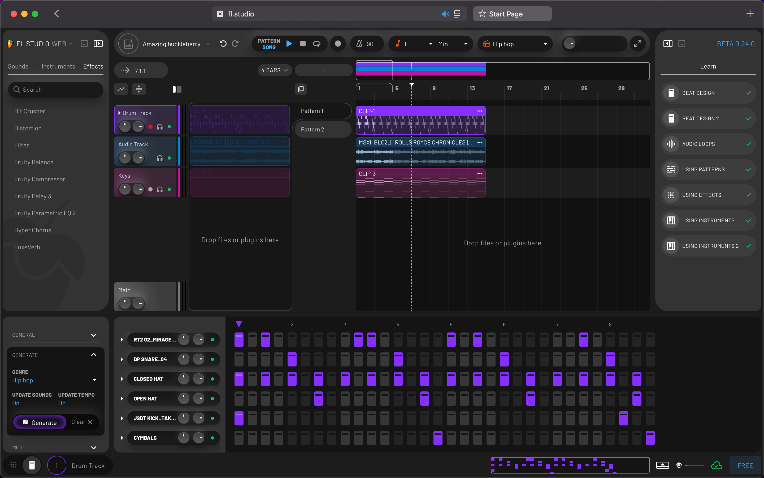This screenshot has width=764, height=478.
Task: Click the headphones solo icon on Drum Track
Action: 159,127
